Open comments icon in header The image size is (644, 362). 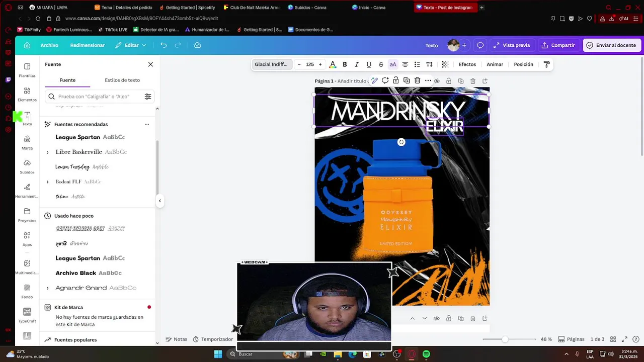click(x=480, y=45)
